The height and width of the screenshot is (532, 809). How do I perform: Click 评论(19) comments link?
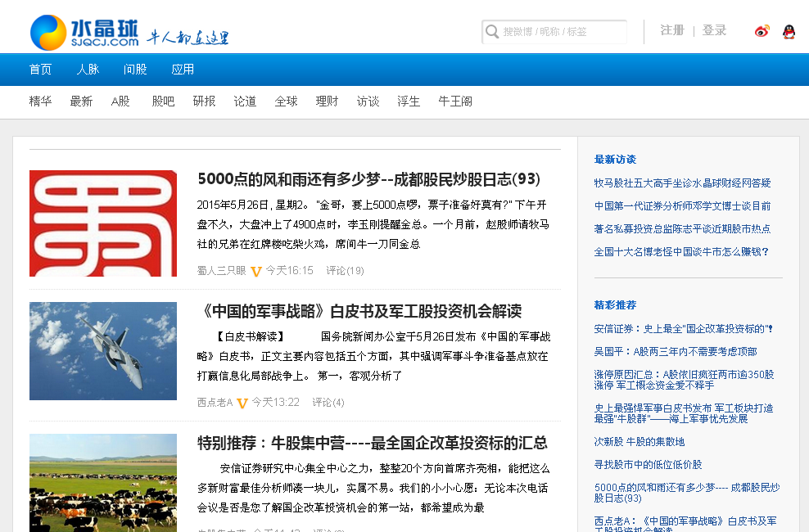click(345, 271)
